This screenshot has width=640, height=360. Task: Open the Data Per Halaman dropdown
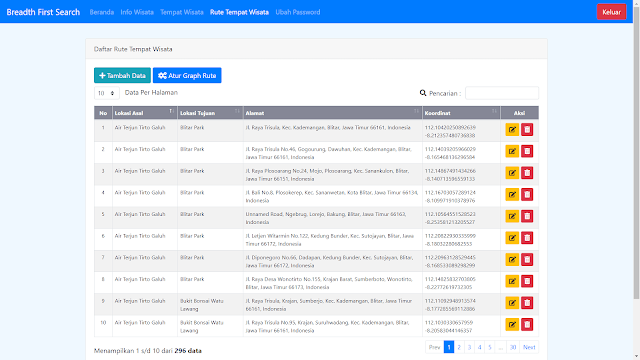click(x=107, y=93)
